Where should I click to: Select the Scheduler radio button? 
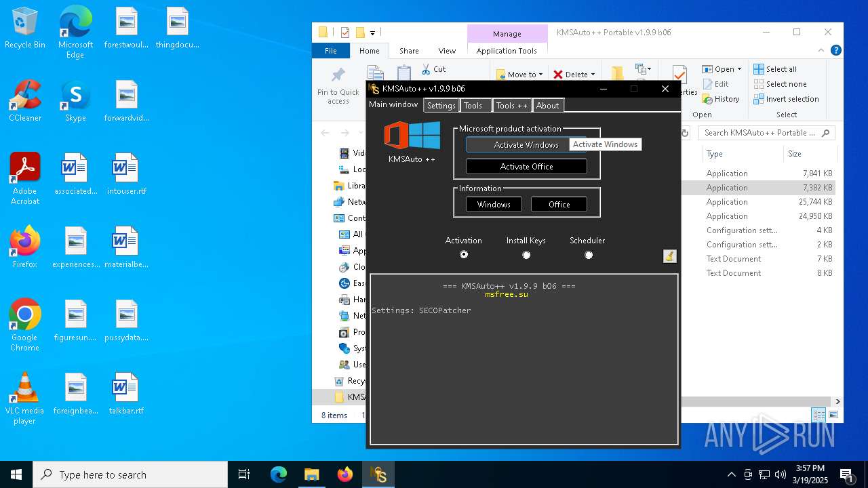[x=589, y=255]
